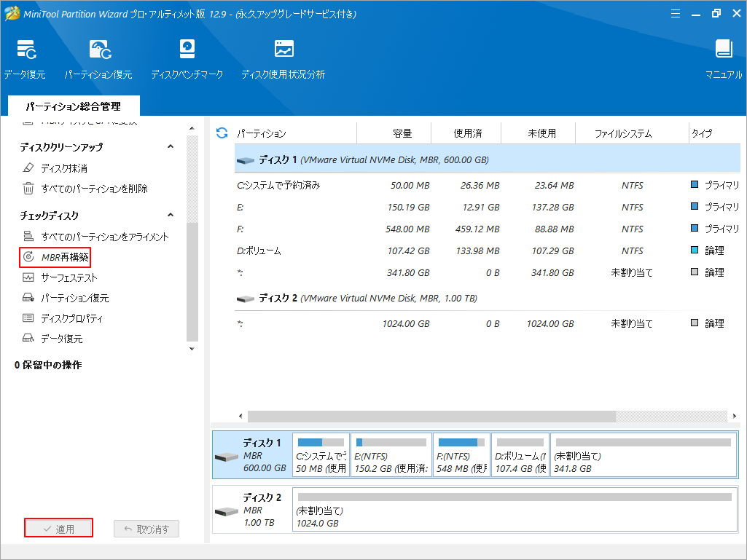Click F:(NTFS) block in disk map
Screen dimensions: 747x560
[461, 454]
